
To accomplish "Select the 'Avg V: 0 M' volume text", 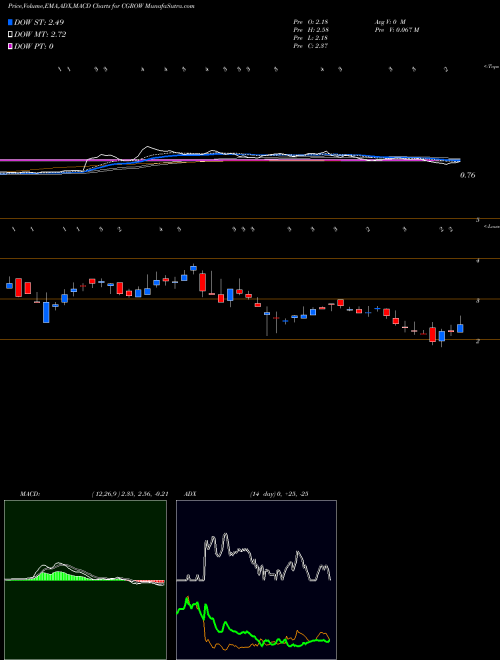I will [x=389, y=22].
